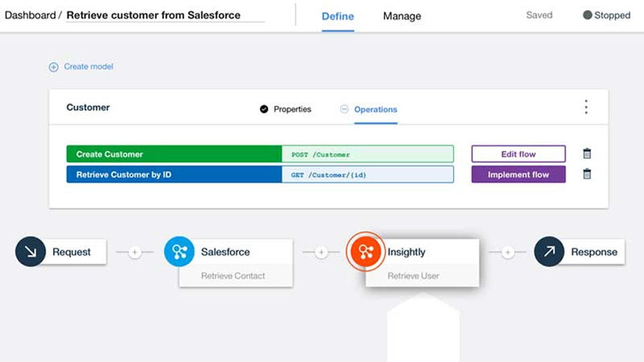Viewport: 644px width, 362px height.
Task: Select the Salesforce node icon
Action: click(x=179, y=251)
